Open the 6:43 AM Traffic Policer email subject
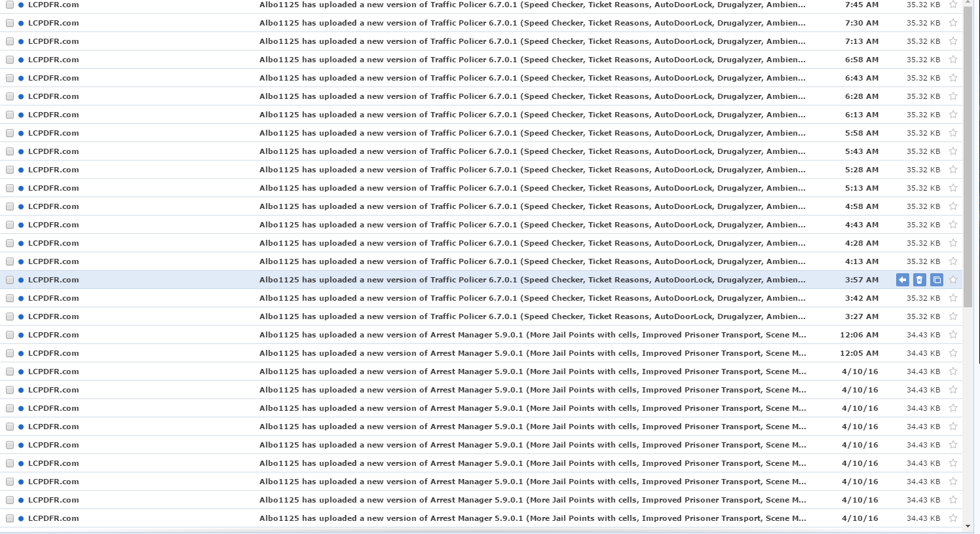This screenshot has height=534, width=980. (533, 78)
